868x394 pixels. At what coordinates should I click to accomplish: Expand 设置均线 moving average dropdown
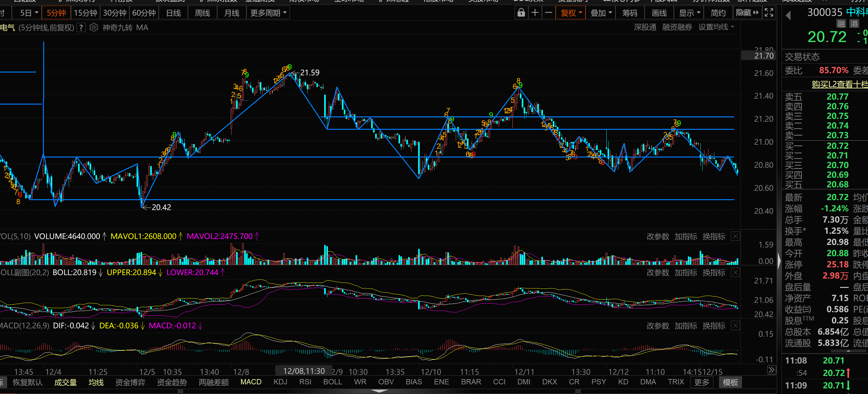[716, 27]
